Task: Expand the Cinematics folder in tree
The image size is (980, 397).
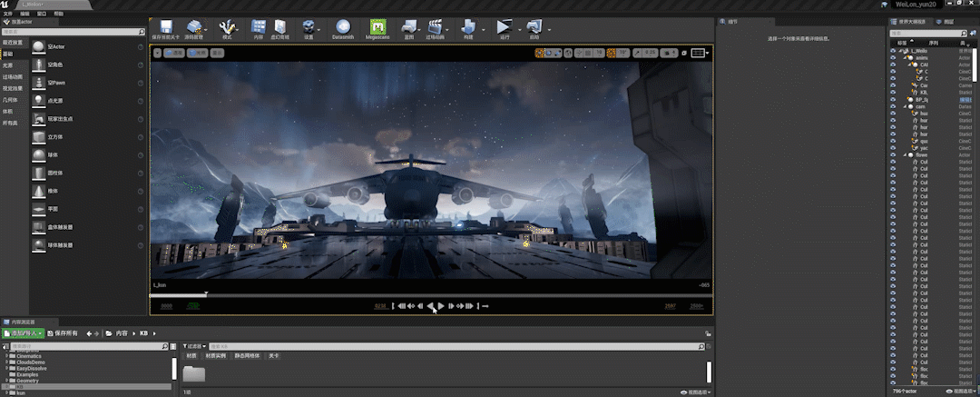Action: pos(7,356)
